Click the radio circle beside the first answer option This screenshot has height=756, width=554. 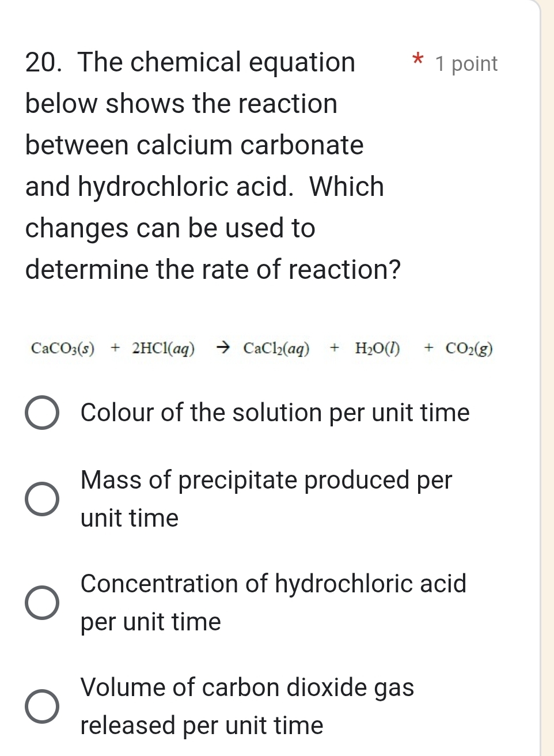click(x=43, y=413)
